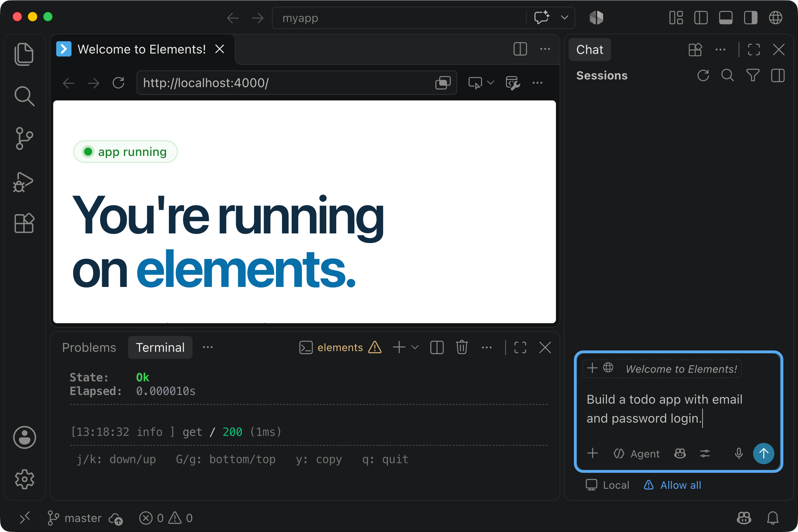Open the Explorer files view
Image resolution: width=798 pixels, height=532 pixels.
24,54
